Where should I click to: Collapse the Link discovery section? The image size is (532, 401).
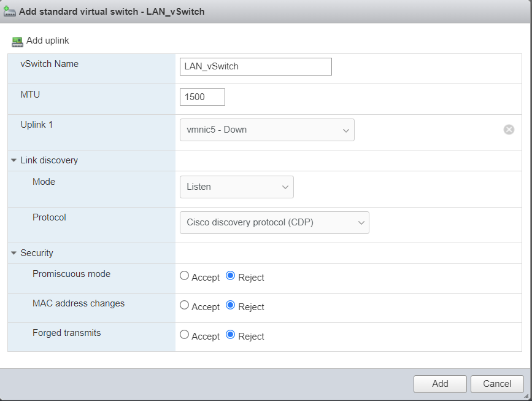[14, 160]
